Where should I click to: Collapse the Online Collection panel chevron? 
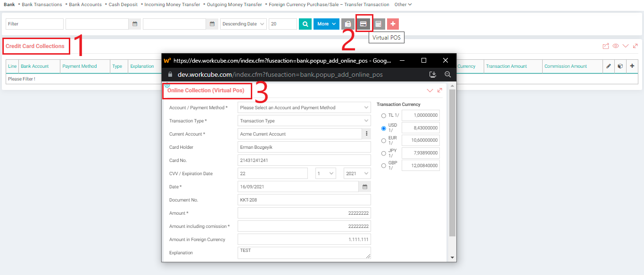[429, 90]
